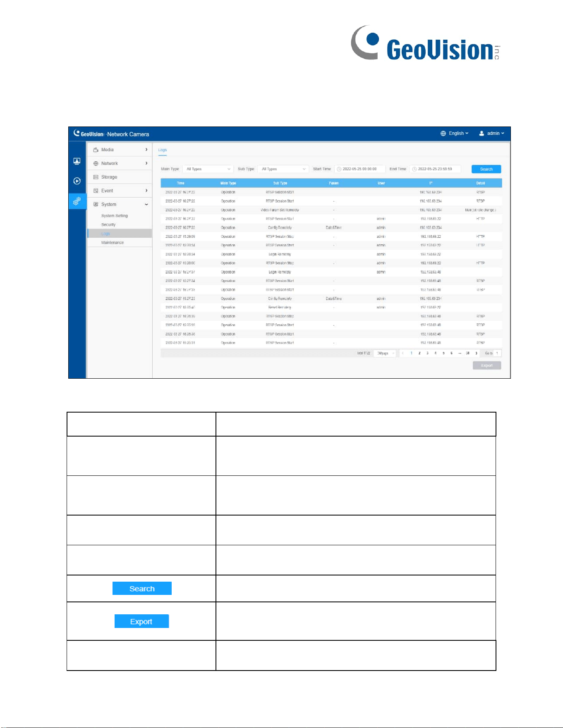Open System Setting submenu item

[x=115, y=216]
